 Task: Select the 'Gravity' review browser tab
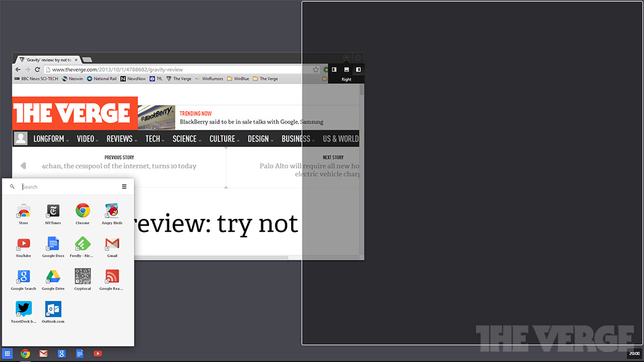pyautogui.click(x=48, y=60)
